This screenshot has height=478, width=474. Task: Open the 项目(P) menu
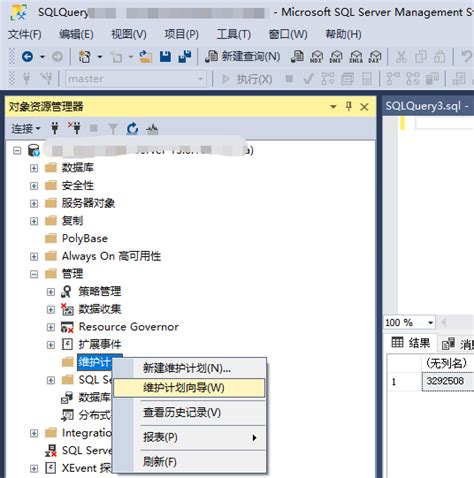181,34
